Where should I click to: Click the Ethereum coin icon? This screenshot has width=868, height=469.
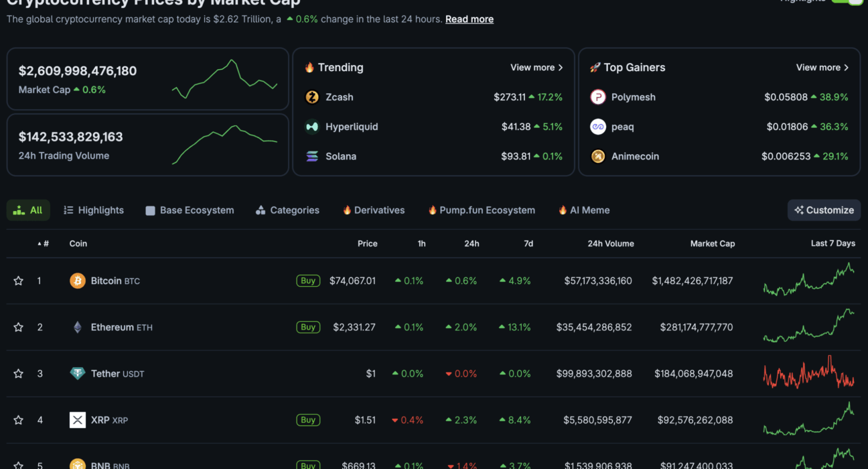pyautogui.click(x=78, y=327)
